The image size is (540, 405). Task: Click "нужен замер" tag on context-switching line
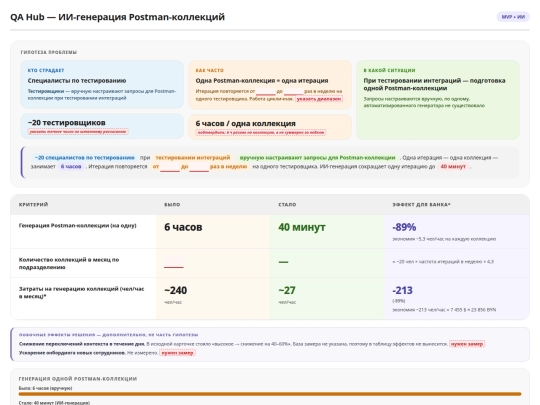[467, 344]
